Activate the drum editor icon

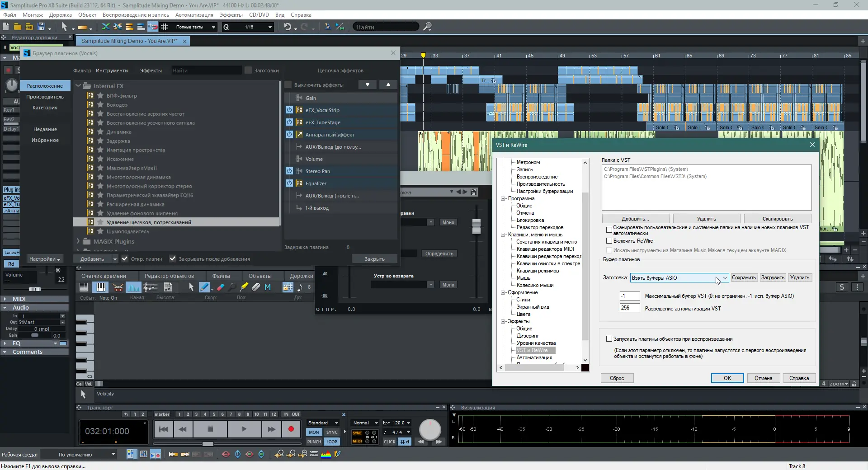coord(118,287)
